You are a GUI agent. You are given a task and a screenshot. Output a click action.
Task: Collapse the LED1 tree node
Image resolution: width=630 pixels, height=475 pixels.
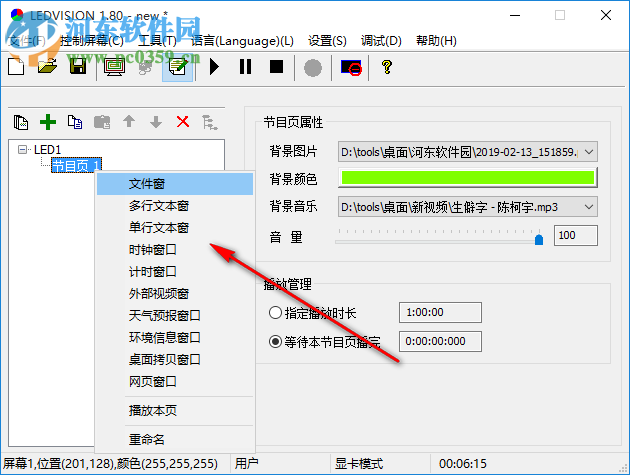22,149
